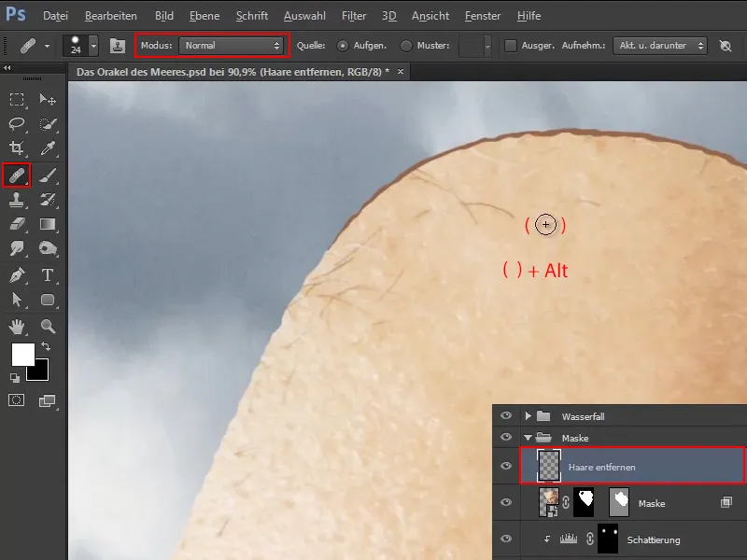Select the Crop tool
Viewport: 747px width, 560px height.
[x=17, y=148]
